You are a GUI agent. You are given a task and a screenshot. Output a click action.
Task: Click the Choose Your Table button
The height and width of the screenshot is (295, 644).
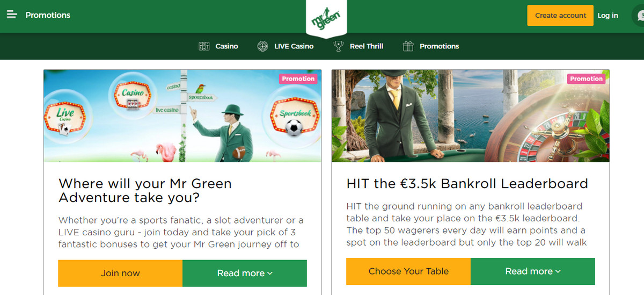pyautogui.click(x=408, y=271)
